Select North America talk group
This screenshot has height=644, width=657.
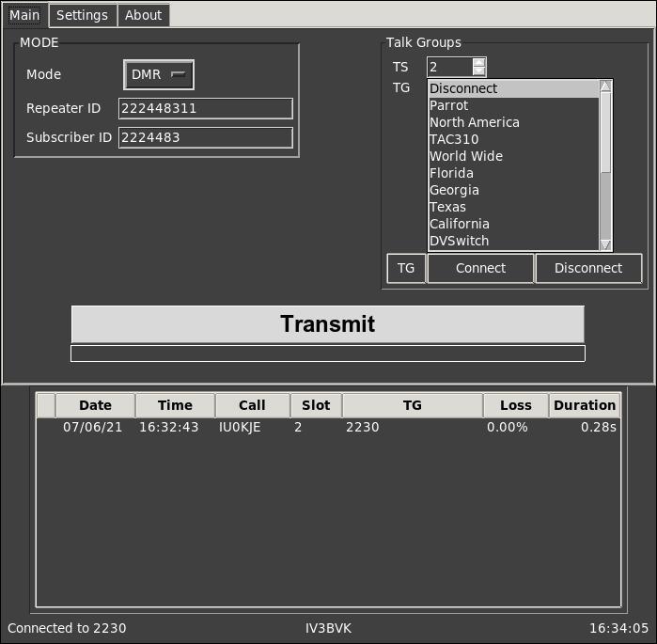click(514, 122)
